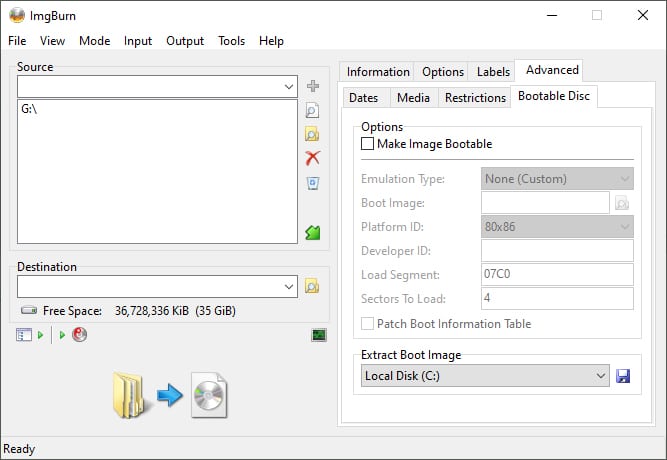Click the 36,728,336 KiB free space value
This screenshot has height=460, width=667.
(152, 311)
